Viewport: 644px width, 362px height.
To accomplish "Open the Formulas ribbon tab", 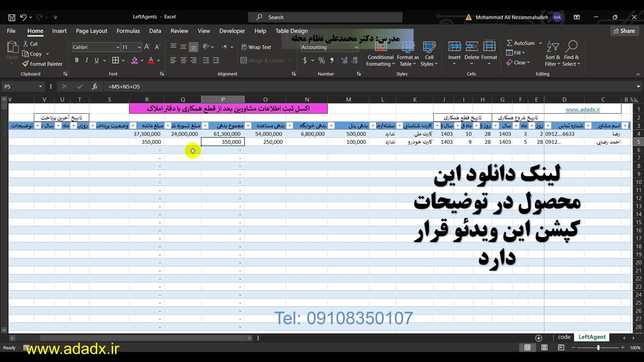I will (x=128, y=31).
